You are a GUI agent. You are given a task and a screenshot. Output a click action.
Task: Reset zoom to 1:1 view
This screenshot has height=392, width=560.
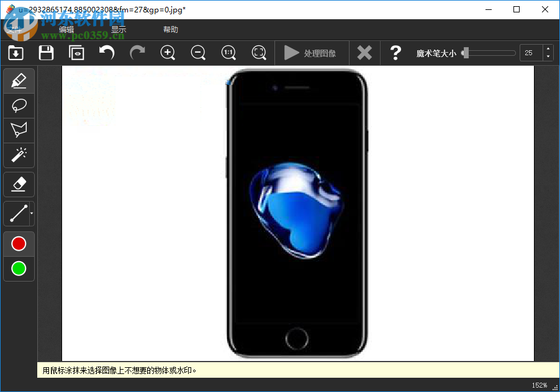pyautogui.click(x=228, y=53)
